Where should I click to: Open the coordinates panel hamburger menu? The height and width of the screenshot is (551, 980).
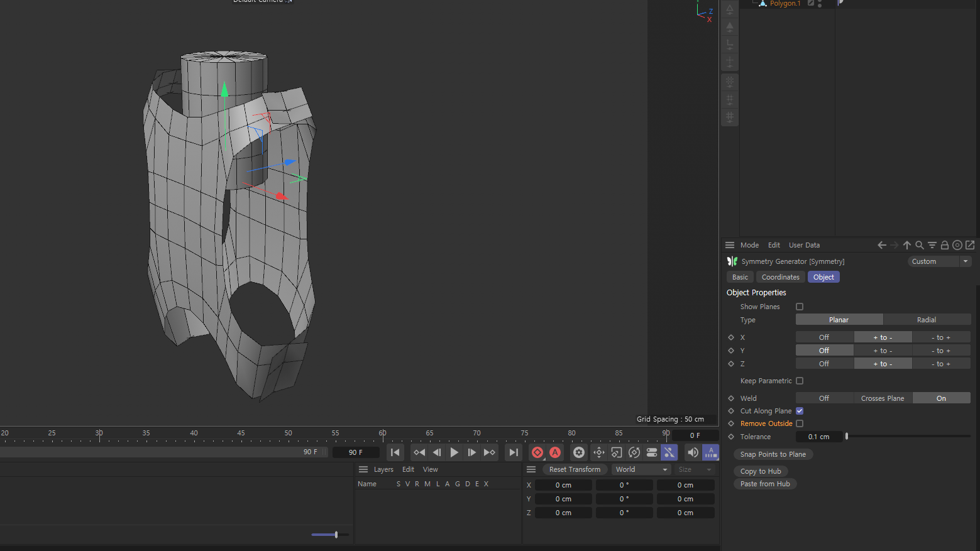[x=531, y=469]
